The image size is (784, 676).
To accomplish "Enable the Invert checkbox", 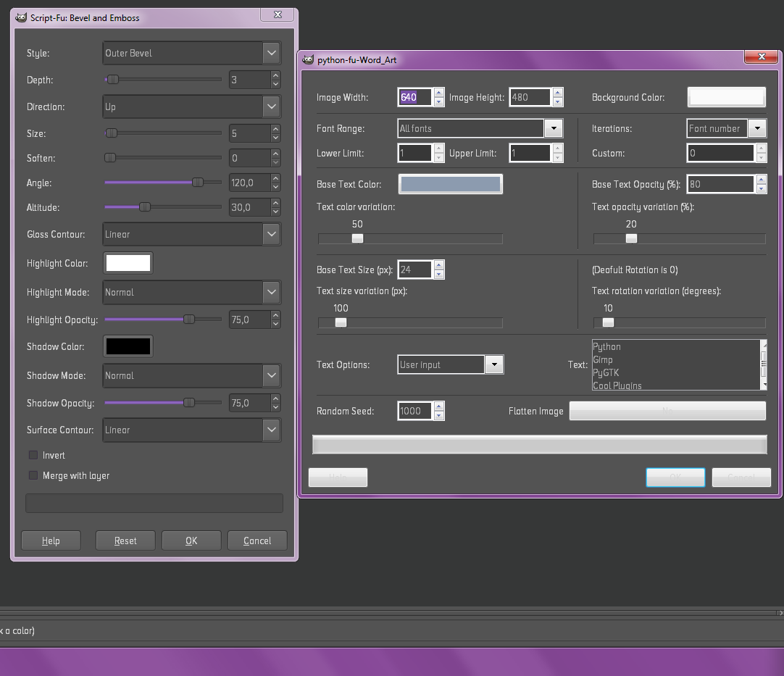I will point(33,455).
